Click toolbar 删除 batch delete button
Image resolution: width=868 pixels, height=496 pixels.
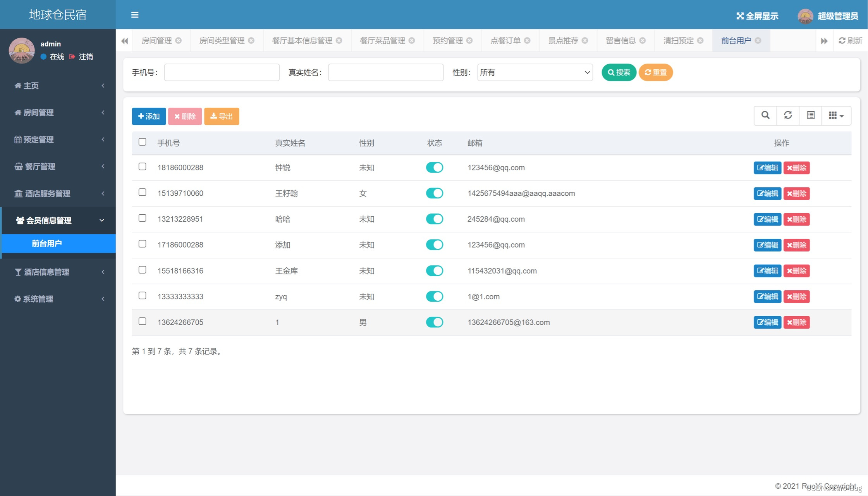coord(185,116)
